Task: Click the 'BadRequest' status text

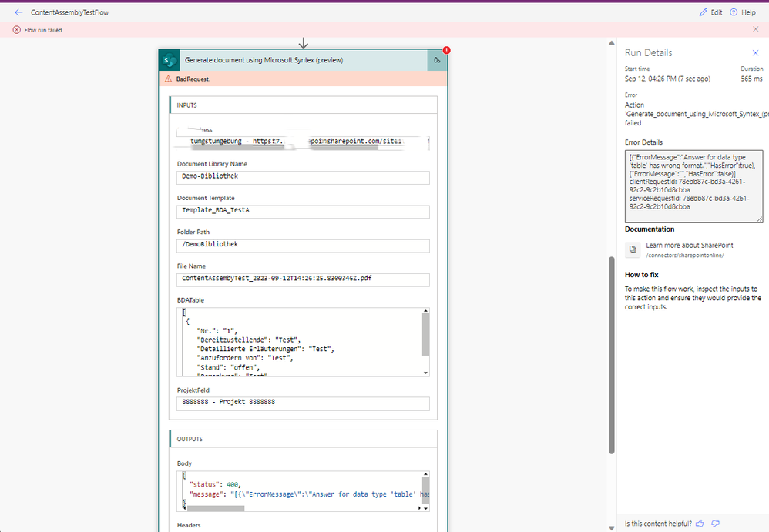Action: coord(193,79)
